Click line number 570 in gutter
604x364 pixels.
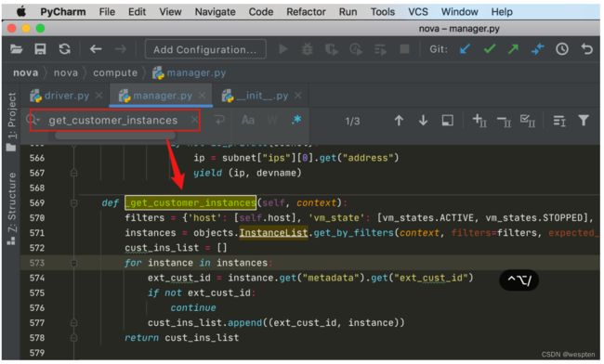click(37, 218)
